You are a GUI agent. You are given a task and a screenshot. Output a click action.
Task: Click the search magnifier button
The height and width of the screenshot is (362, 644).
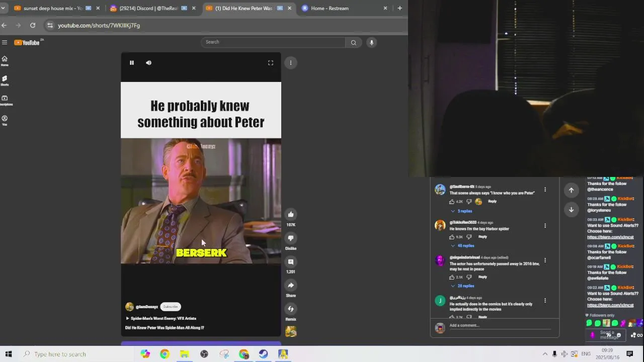click(x=354, y=43)
